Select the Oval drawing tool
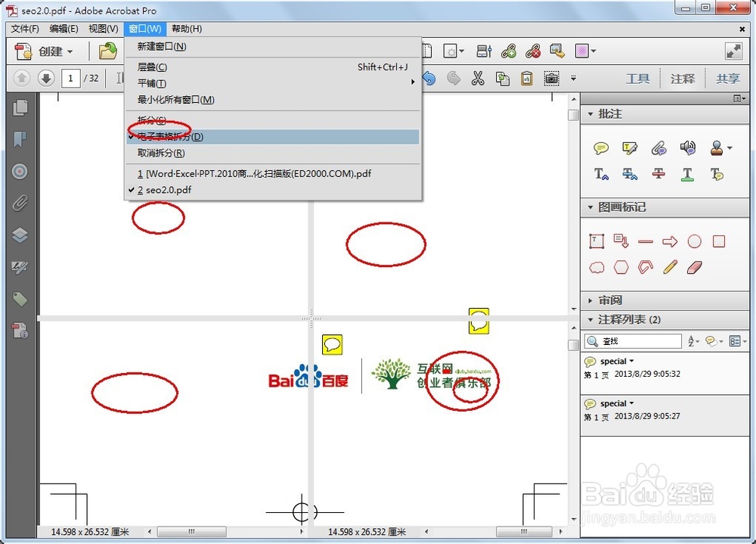Image resolution: width=756 pixels, height=544 pixels. coord(694,241)
